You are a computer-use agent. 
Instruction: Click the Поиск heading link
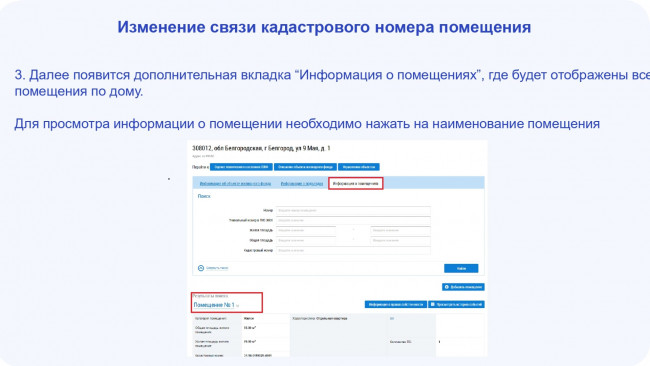[204, 196]
